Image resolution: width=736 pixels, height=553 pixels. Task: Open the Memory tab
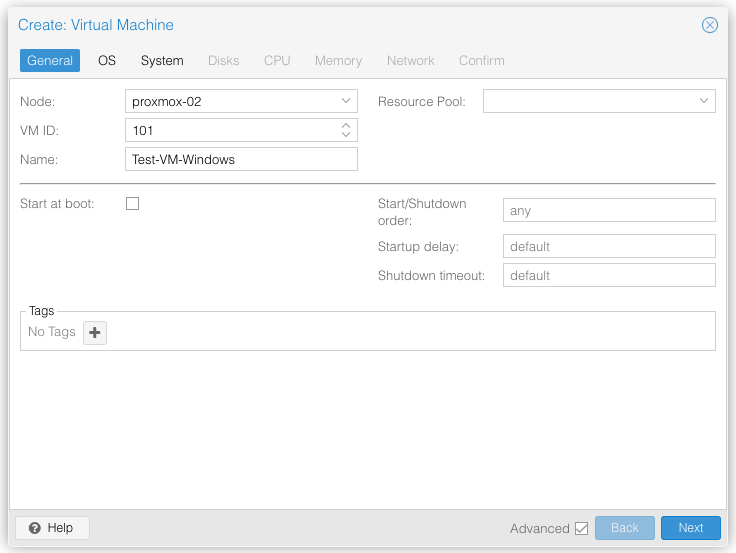click(338, 60)
